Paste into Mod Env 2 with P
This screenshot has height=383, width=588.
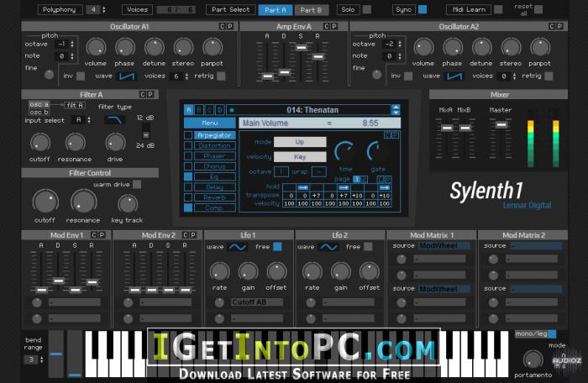193,235
